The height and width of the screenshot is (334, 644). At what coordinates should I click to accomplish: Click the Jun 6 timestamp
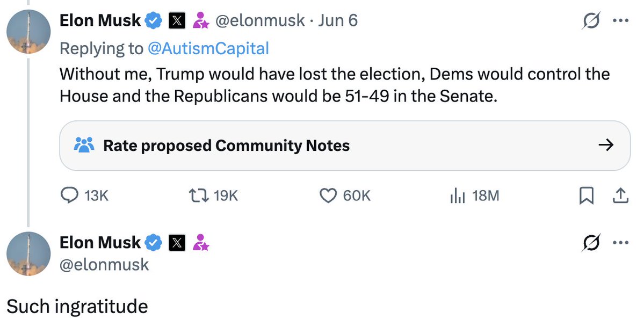(337, 21)
